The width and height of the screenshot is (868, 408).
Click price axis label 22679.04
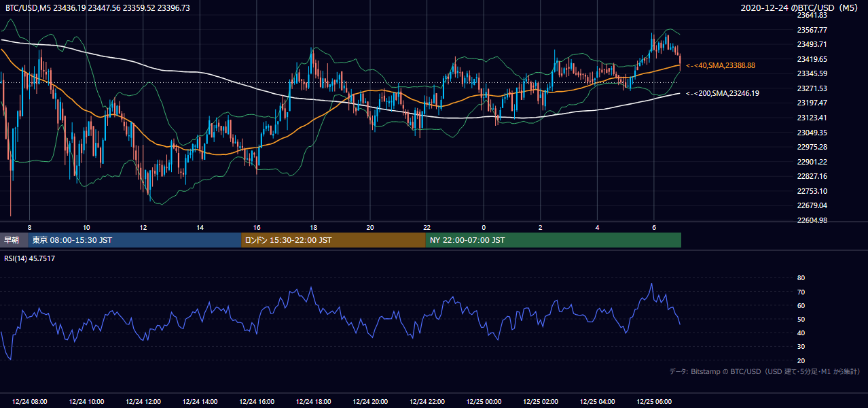tap(812, 205)
